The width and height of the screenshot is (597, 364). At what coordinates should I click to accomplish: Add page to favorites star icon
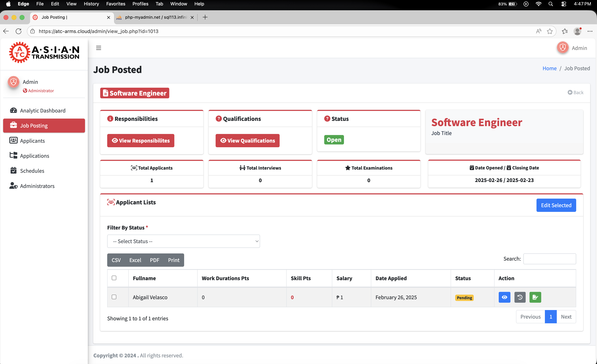549,31
